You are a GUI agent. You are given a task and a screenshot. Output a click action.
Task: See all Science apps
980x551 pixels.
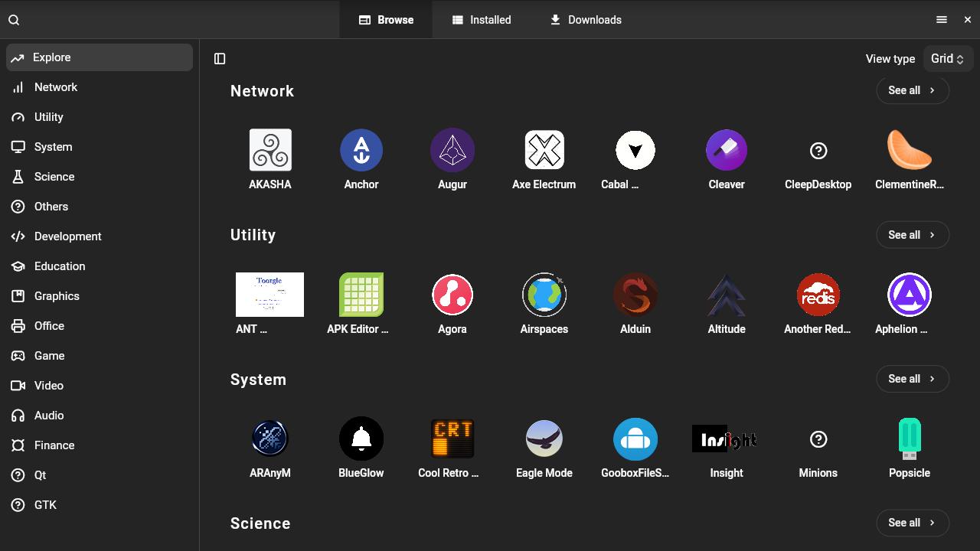click(913, 523)
